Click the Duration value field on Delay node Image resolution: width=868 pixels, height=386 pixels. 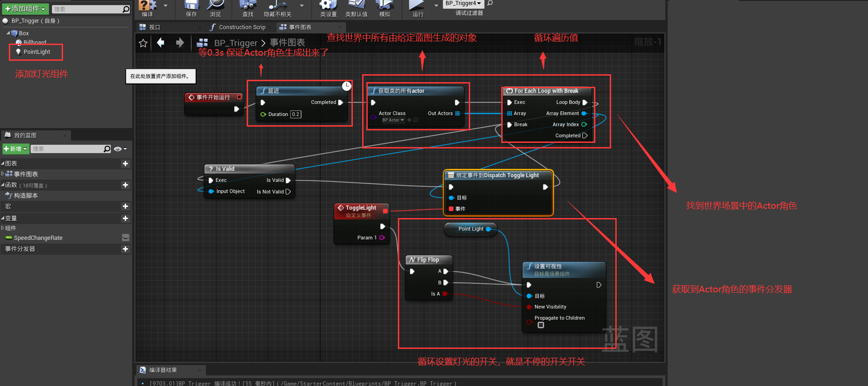295,114
